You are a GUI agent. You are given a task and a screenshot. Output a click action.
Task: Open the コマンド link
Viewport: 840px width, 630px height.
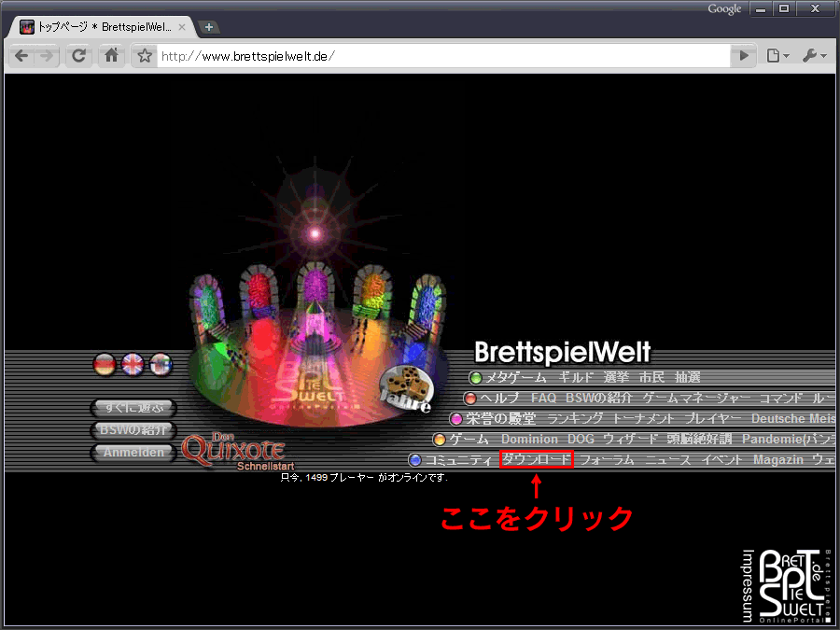(781, 398)
